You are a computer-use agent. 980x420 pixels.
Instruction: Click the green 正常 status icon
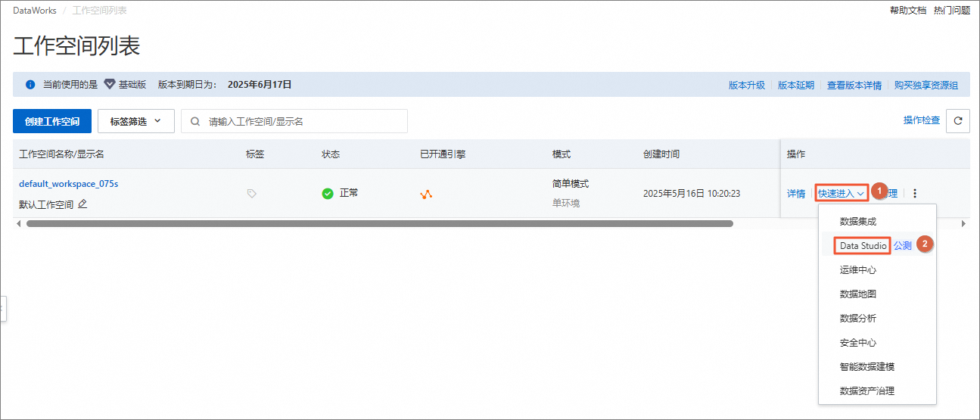point(328,194)
